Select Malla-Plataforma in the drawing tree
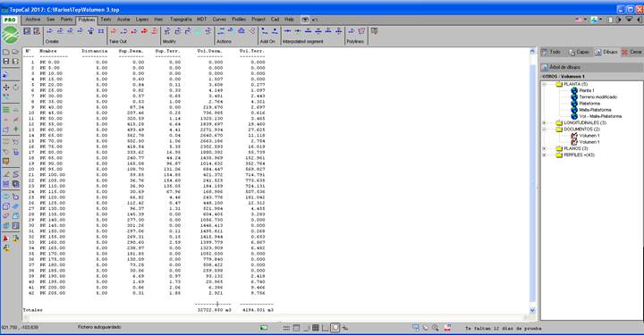The height and width of the screenshot is (335, 644). [595, 110]
